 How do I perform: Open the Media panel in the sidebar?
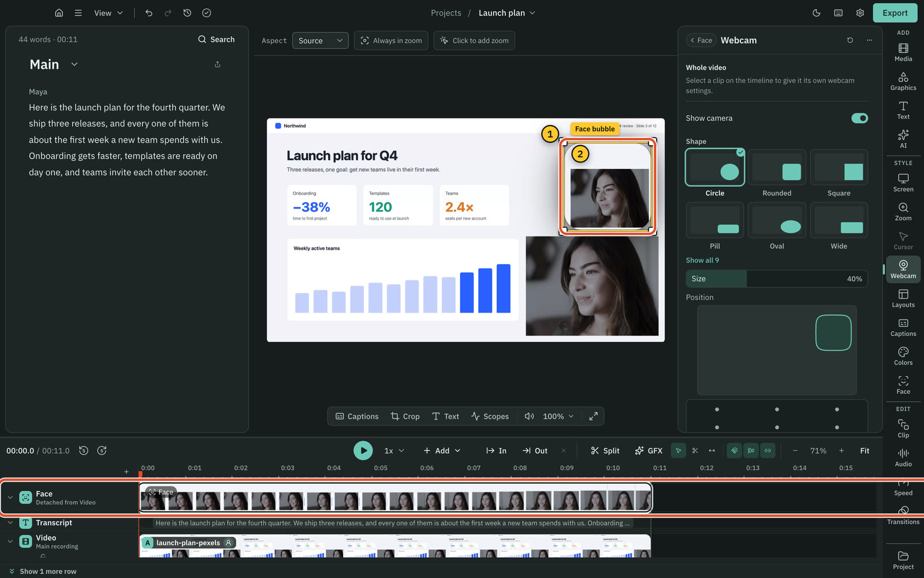(903, 53)
